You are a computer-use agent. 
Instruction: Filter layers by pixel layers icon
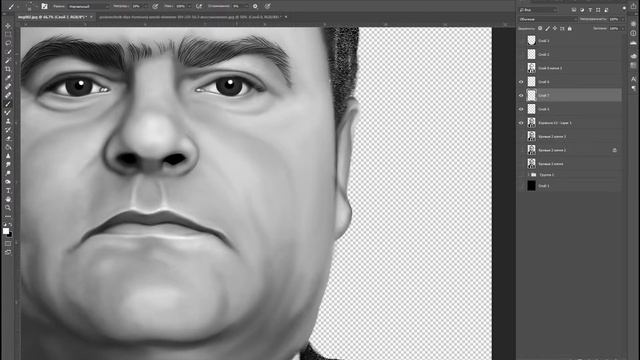pos(574,10)
